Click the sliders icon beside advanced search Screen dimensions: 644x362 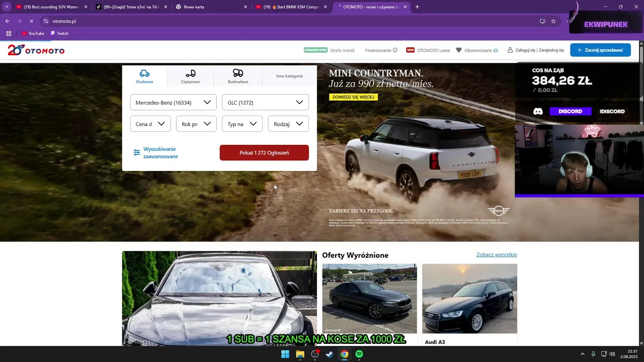tap(137, 152)
